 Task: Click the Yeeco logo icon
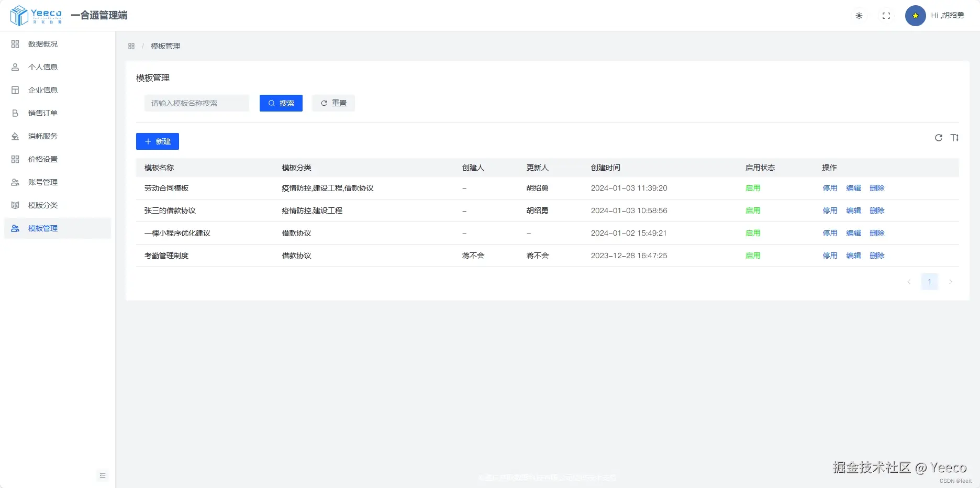pyautogui.click(x=19, y=15)
